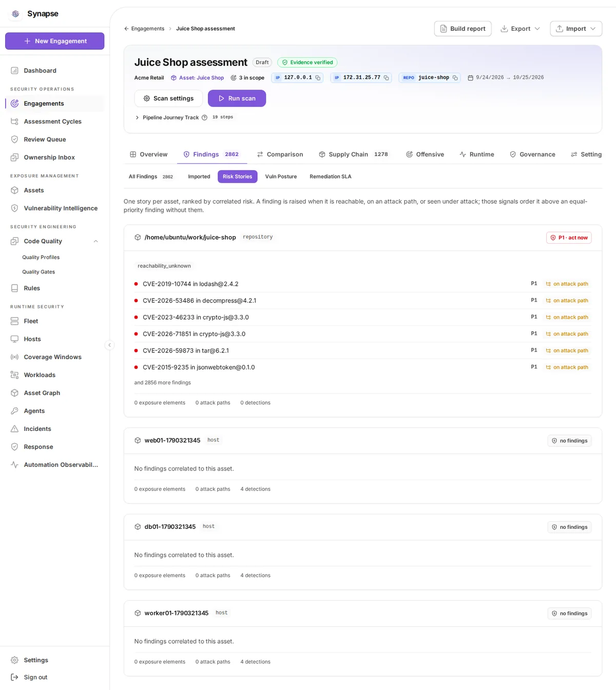The height and width of the screenshot is (690, 616).
Task: Sign out of Synapse
Action: point(55,677)
